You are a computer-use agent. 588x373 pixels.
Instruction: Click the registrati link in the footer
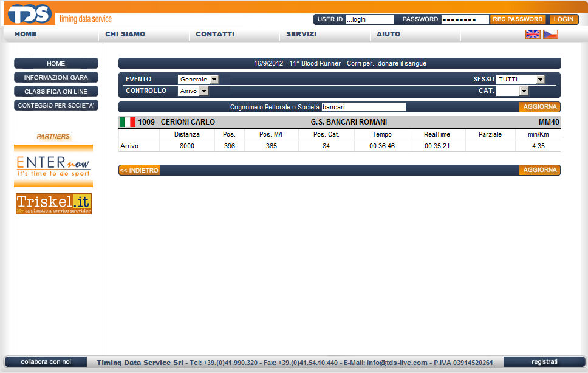544,362
